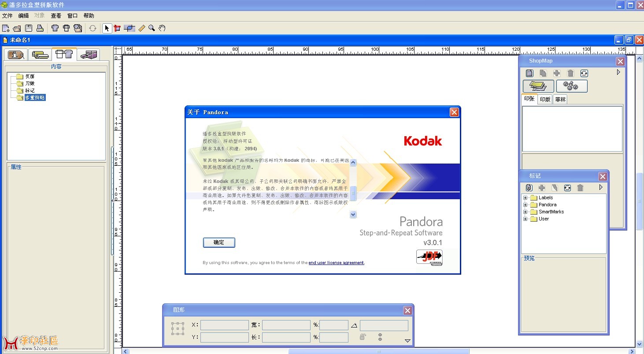644x354 pixels.
Task: Click the 标记 panel import clip icon
Action: pyautogui.click(x=529, y=188)
